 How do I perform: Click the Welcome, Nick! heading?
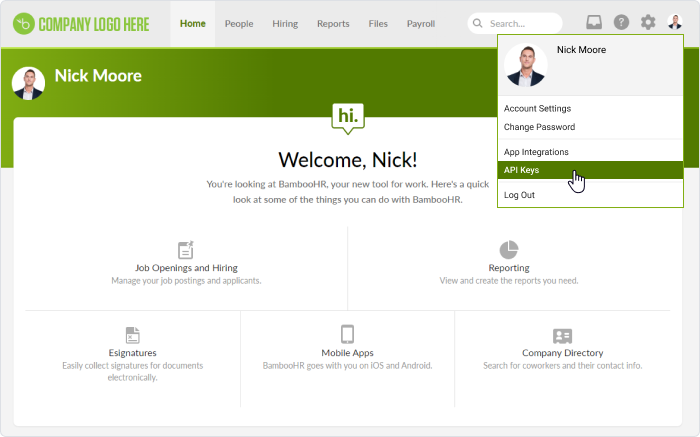[x=348, y=160]
